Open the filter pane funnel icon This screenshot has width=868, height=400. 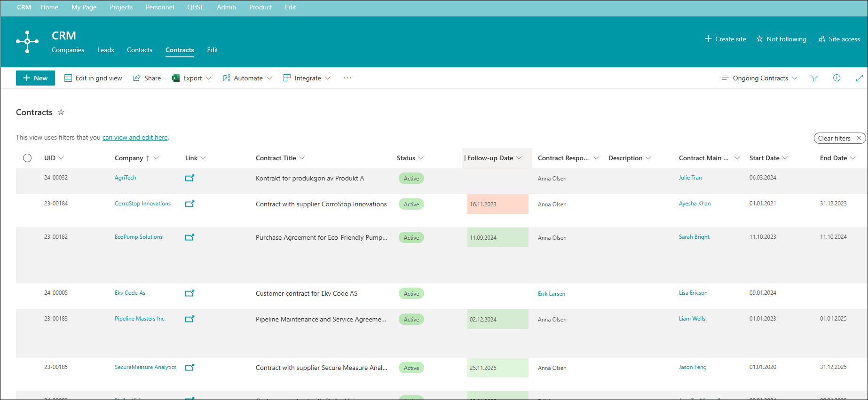point(814,78)
